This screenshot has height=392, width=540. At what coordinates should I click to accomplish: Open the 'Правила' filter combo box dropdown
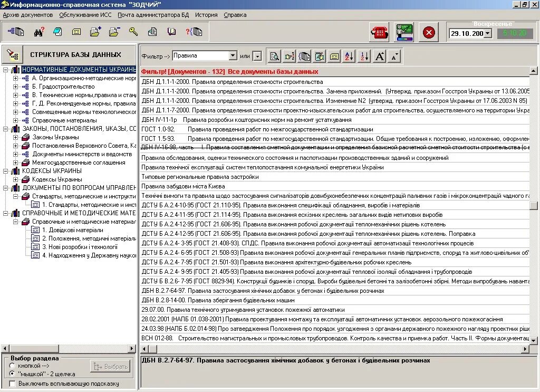[x=233, y=55]
